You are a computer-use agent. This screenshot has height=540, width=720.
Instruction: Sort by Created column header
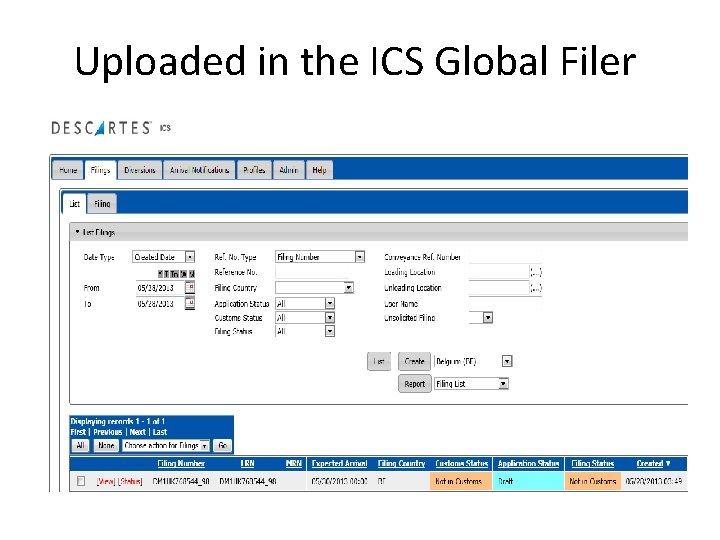coord(653,463)
